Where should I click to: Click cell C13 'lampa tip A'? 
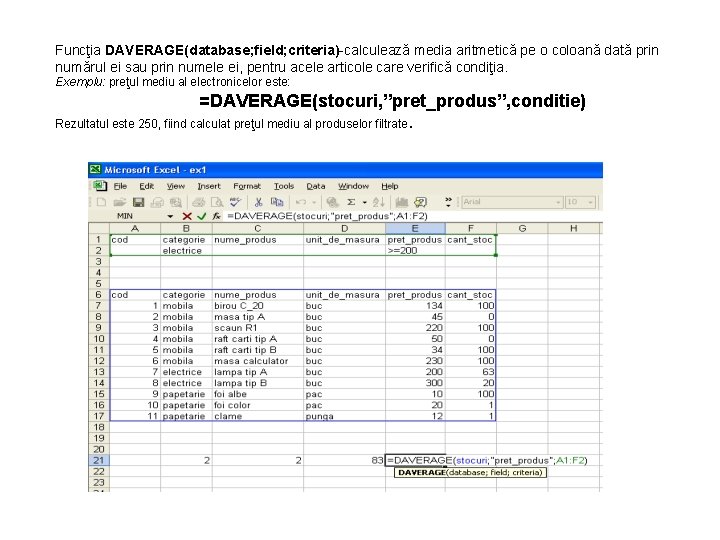click(258, 371)
